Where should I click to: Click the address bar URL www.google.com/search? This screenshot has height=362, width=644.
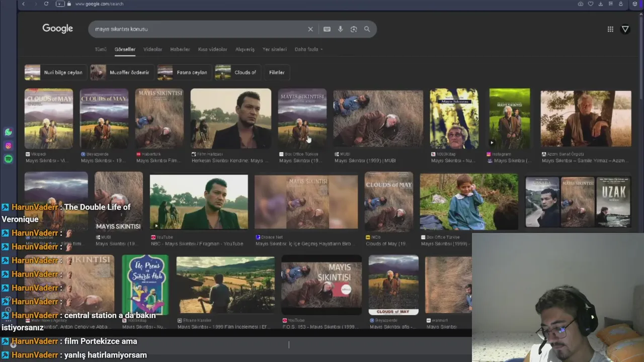[x=99, y=4]
